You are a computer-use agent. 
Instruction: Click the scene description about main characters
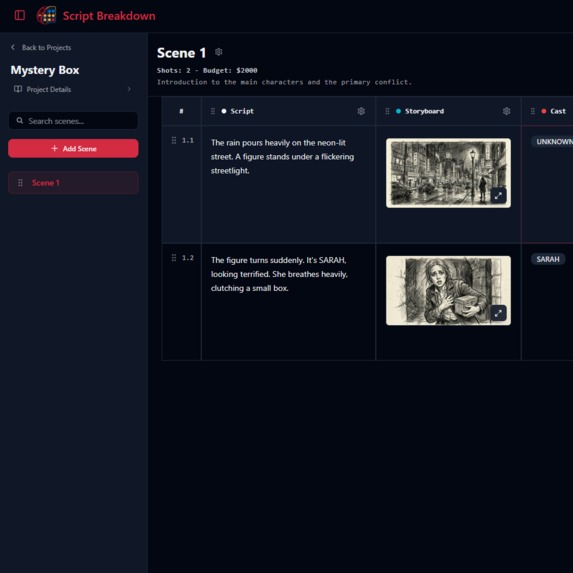tap(284, 82)
